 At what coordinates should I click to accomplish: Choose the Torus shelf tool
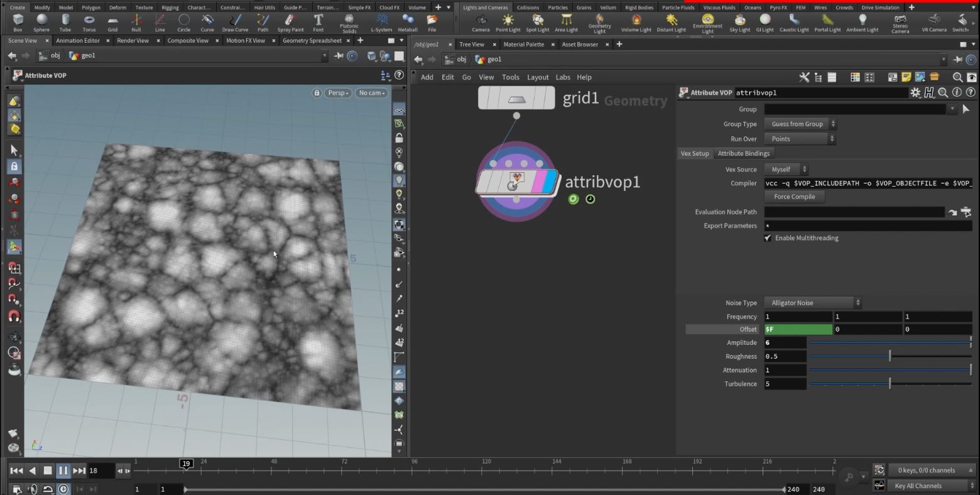click(x=89, y=23)
